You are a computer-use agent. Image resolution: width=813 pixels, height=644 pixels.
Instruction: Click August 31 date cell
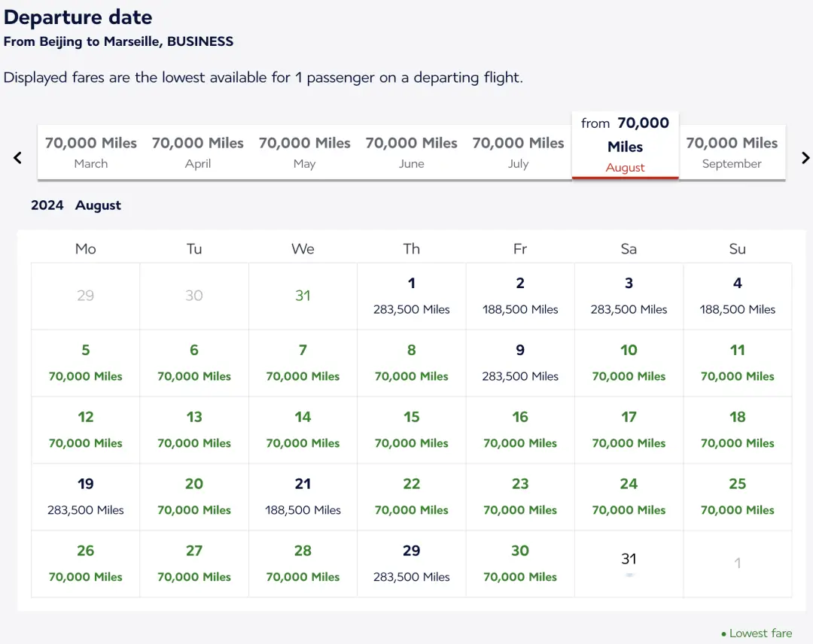click(629, 563)
